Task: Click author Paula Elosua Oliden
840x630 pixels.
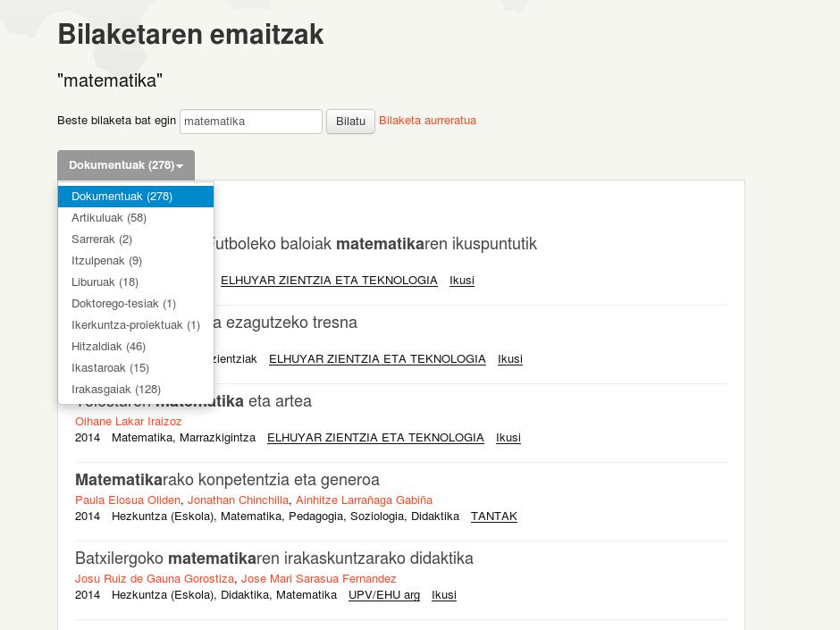Action: point(128,500)
